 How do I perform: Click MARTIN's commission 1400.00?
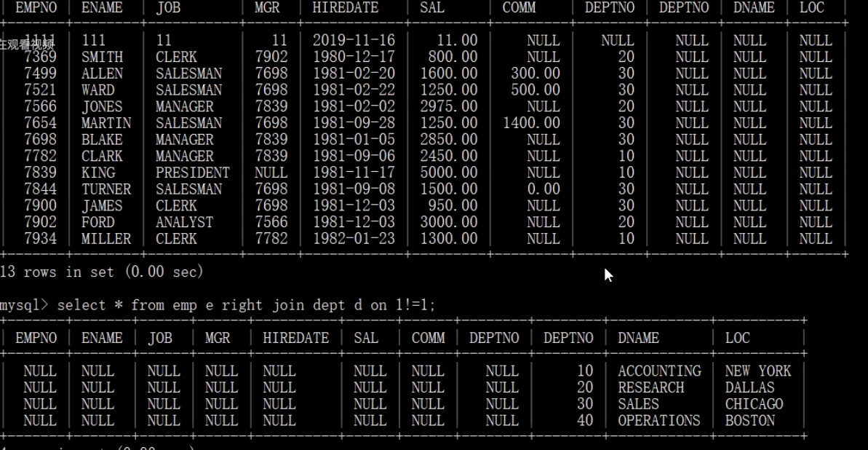click(x=531, y=123)
